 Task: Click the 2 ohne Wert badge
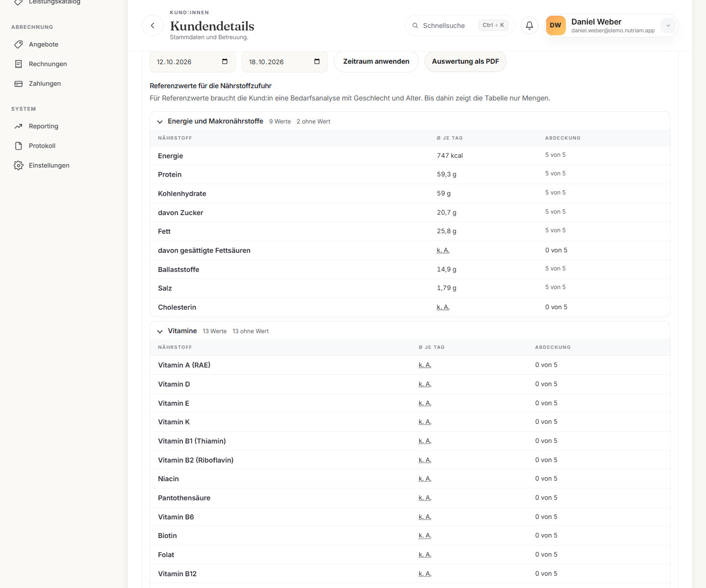point(313,122)
